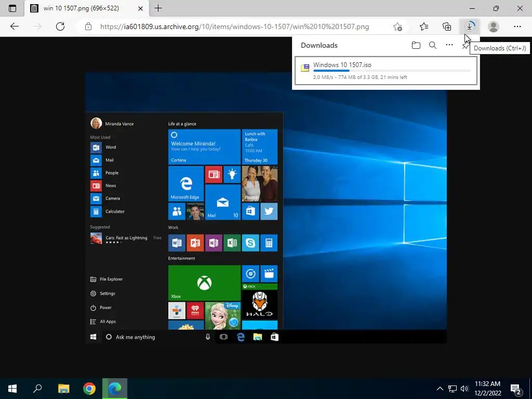532x399 pixels.
Task: Go back with the back arrow
Action: click(14, 26)
